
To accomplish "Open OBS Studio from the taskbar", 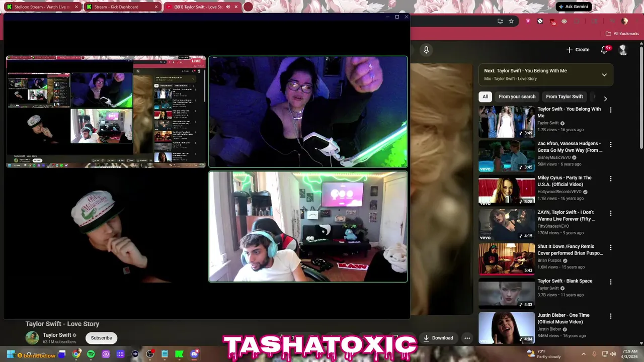I will point(150,354).
